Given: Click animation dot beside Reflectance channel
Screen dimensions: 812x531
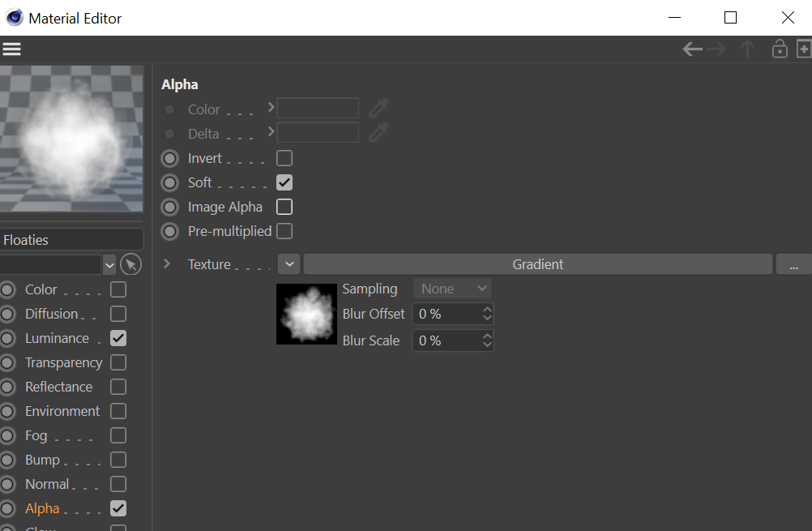Looking at the screenshot, I should (7, 387).
